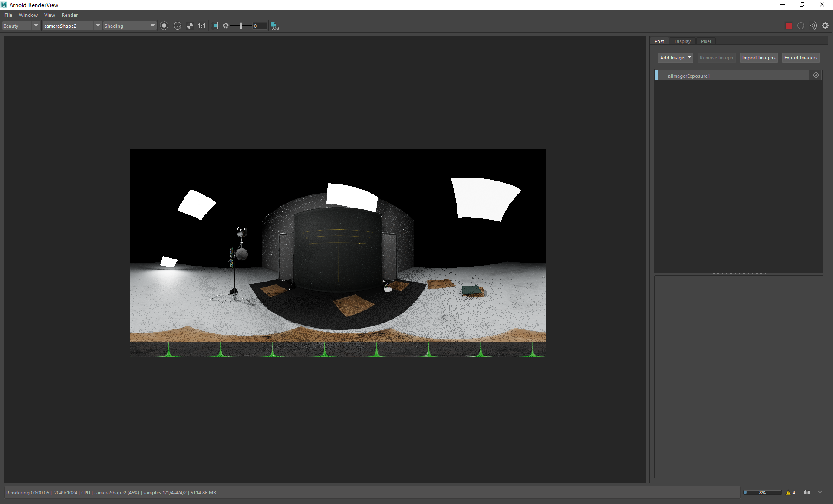Disable the aiImagerExposure1 imager
The height and width of the screenshot is (504, 833).
point(816,76)
